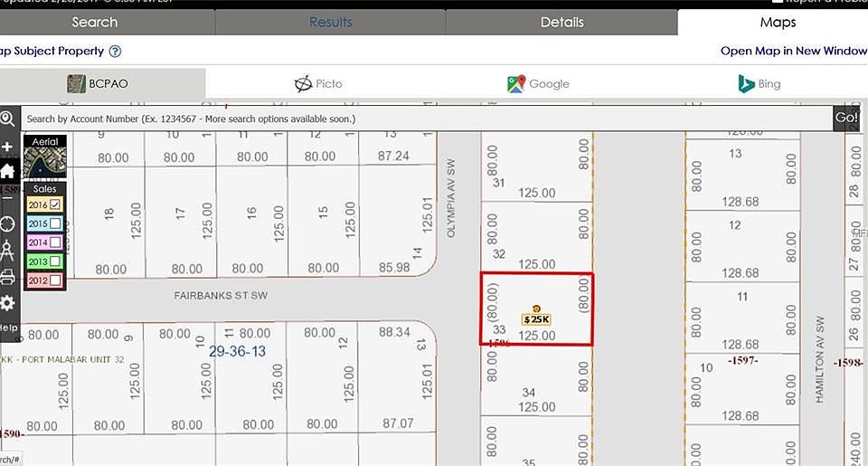The width and height of the screenshot is (868, 466).
Task: Open the compass measure tool
Action: [x=7, y=250]
